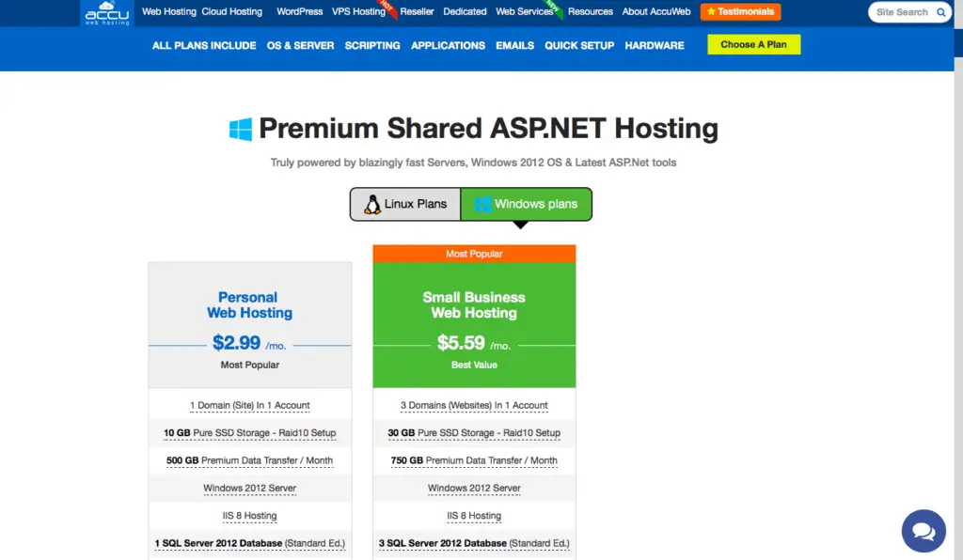Select Small Business Web Hosting plan title

474,304
